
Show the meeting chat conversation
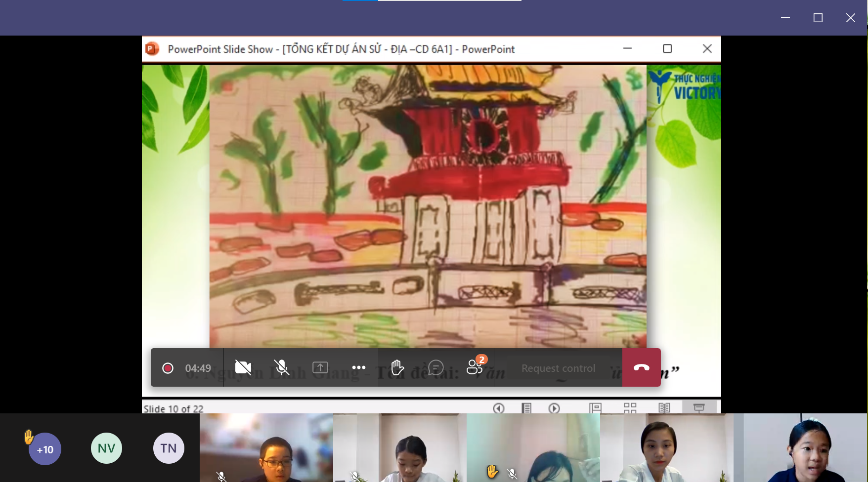436,367
